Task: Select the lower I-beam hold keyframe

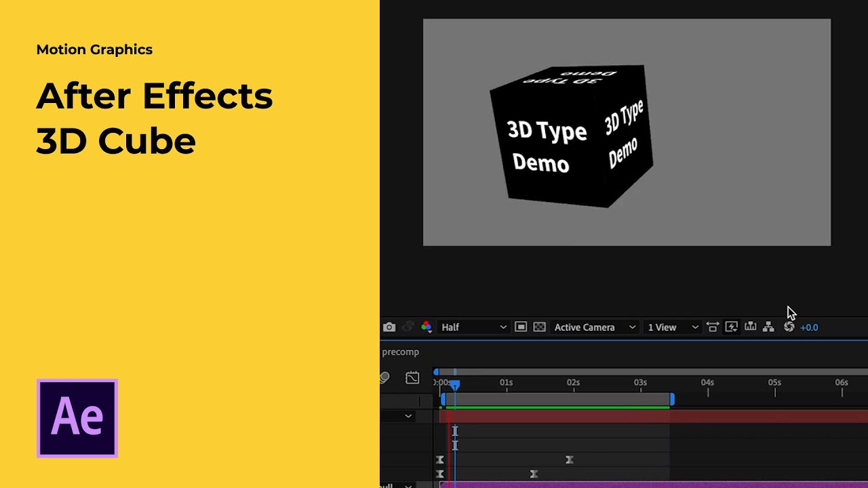Action: point(455,445)
